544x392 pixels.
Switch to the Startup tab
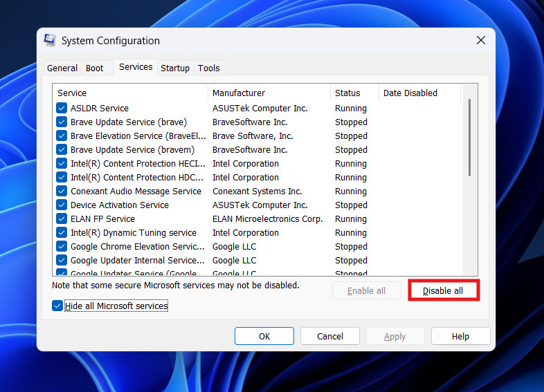tap(175, 68)
